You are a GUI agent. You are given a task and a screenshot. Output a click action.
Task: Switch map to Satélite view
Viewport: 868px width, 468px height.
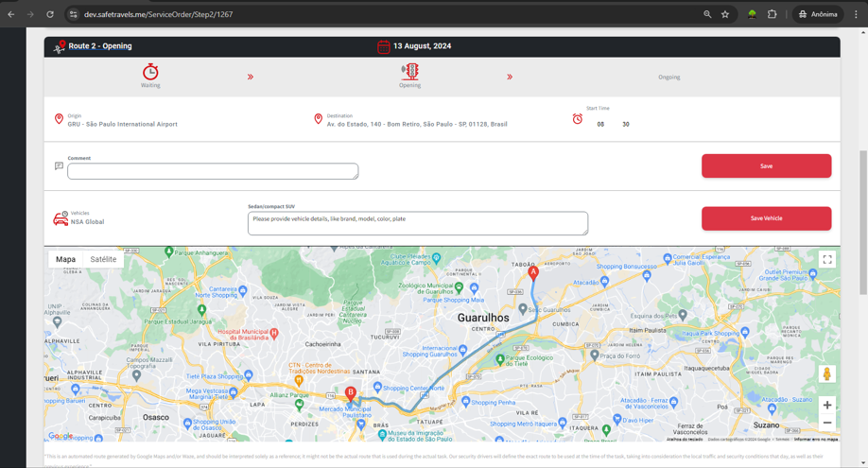103,259
